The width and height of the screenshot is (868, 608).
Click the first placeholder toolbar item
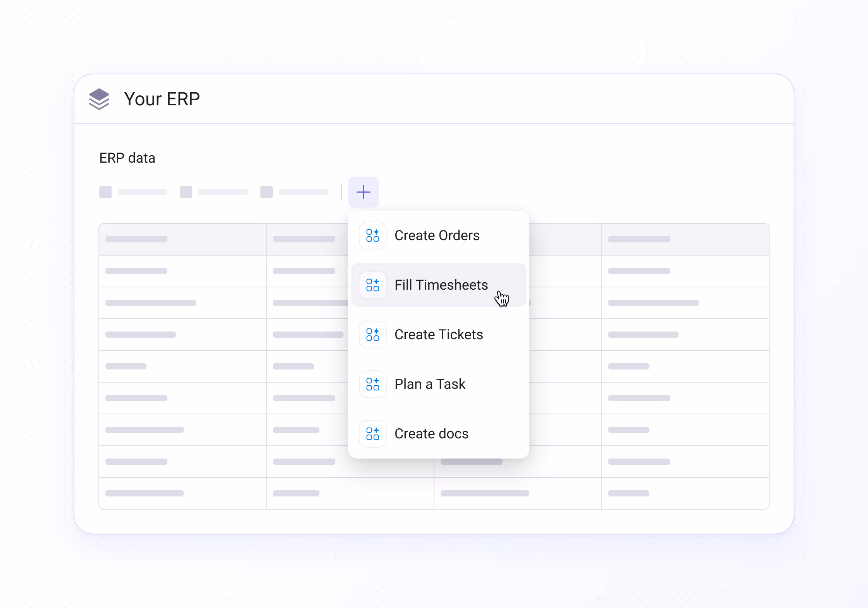click(133, 192)
